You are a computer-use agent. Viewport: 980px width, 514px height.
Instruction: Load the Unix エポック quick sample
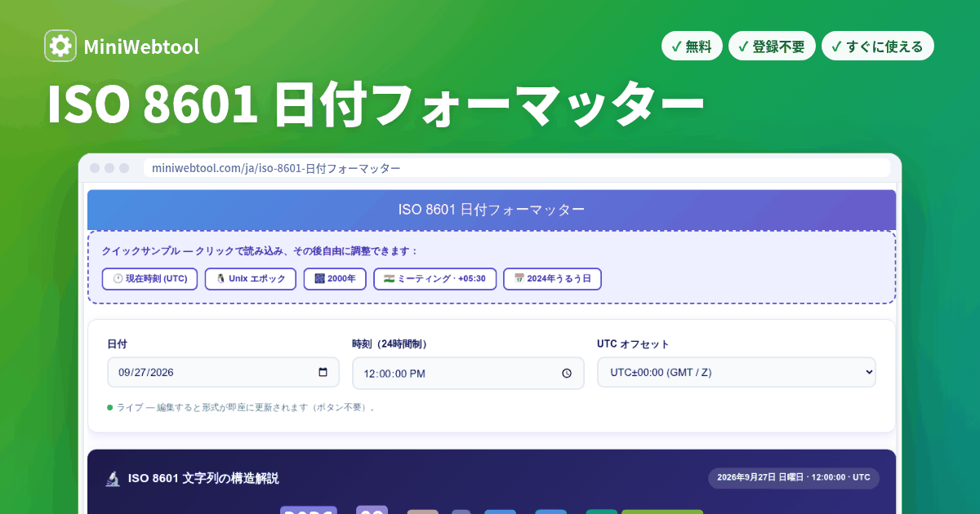(251, 278)
